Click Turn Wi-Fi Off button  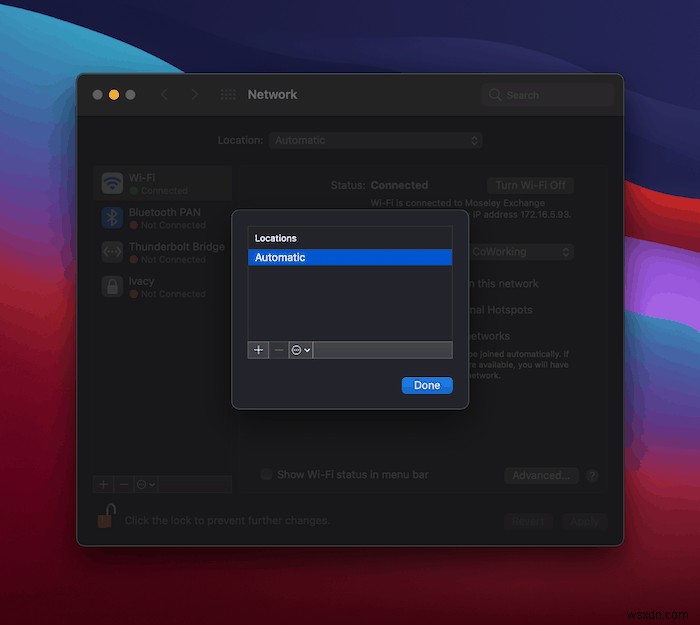(530, 185)
